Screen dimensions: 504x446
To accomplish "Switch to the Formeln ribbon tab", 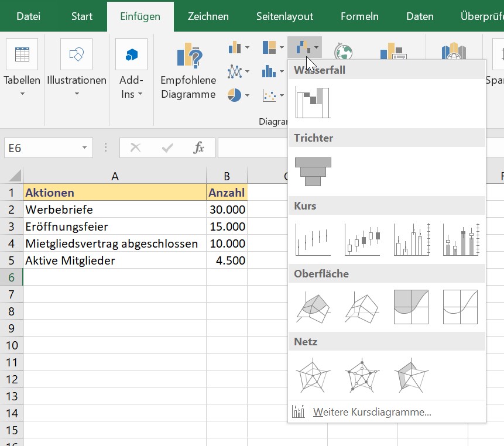I will click(359, 17).
